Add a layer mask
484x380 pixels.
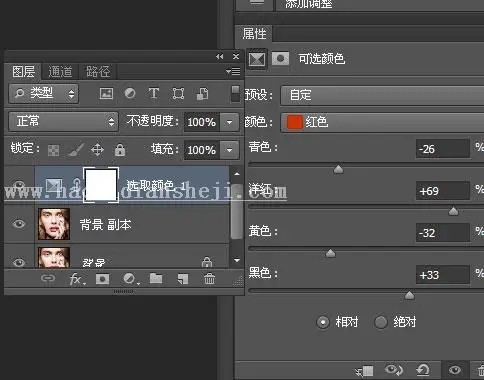(x=102, y=279)
